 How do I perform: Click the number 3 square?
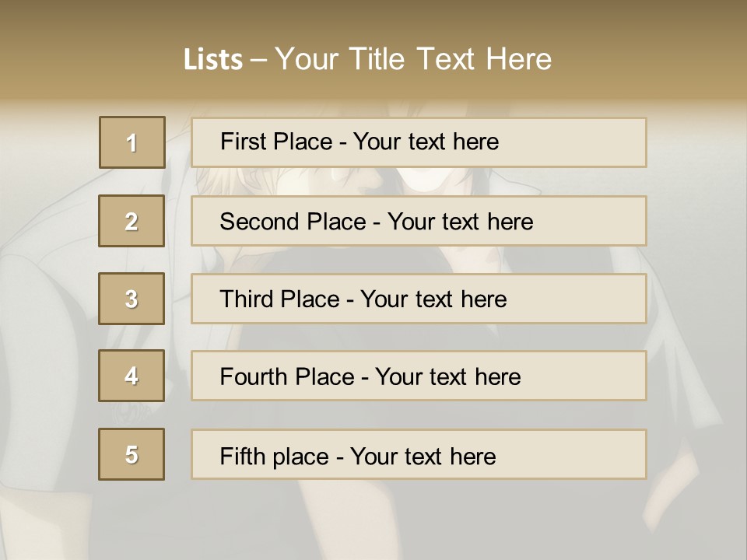132,299
